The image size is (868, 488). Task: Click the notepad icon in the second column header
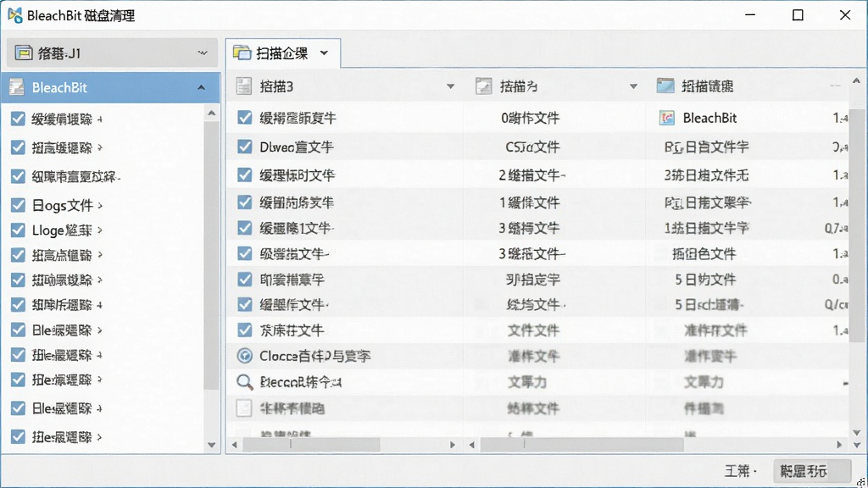click(484, 86)
